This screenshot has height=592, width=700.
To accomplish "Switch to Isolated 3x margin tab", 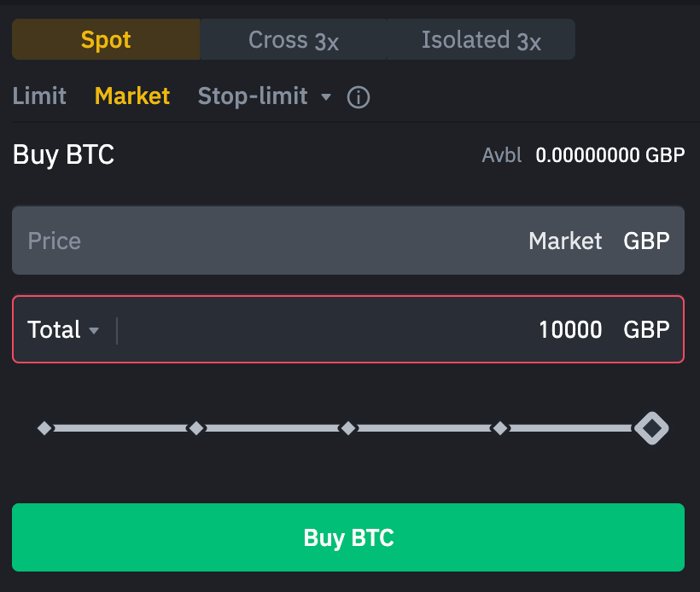I will coord(481,39).
